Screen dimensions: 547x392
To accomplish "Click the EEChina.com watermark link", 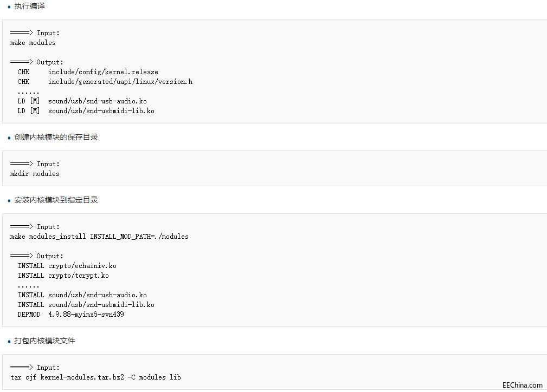I will click(522, 386).
